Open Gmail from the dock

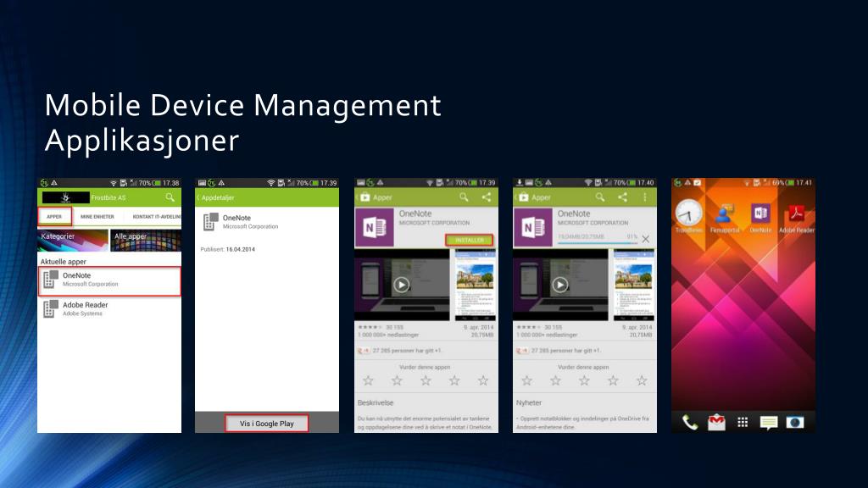pyautogui.click(x=716, y=423)
